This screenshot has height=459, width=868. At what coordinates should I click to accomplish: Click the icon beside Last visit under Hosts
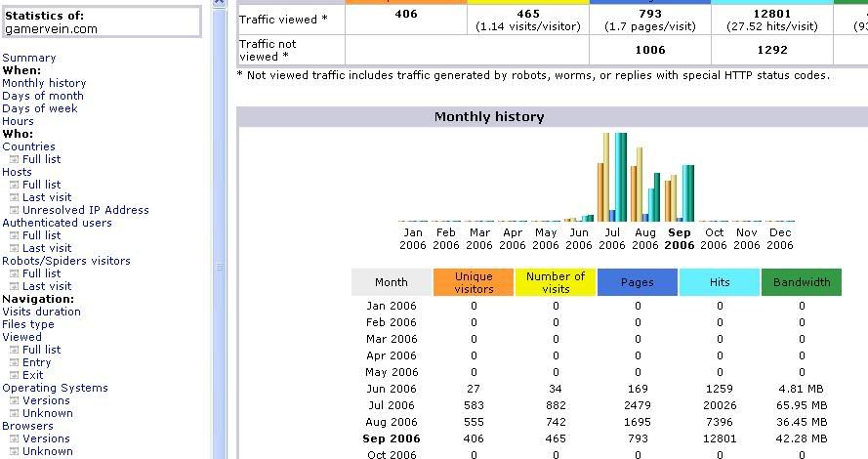click(15, 197)
